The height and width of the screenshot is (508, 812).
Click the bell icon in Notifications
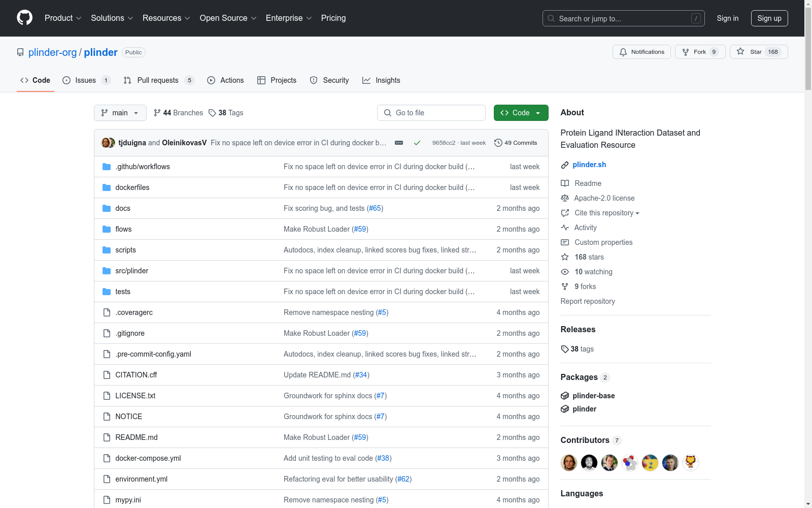coord(623,52)
